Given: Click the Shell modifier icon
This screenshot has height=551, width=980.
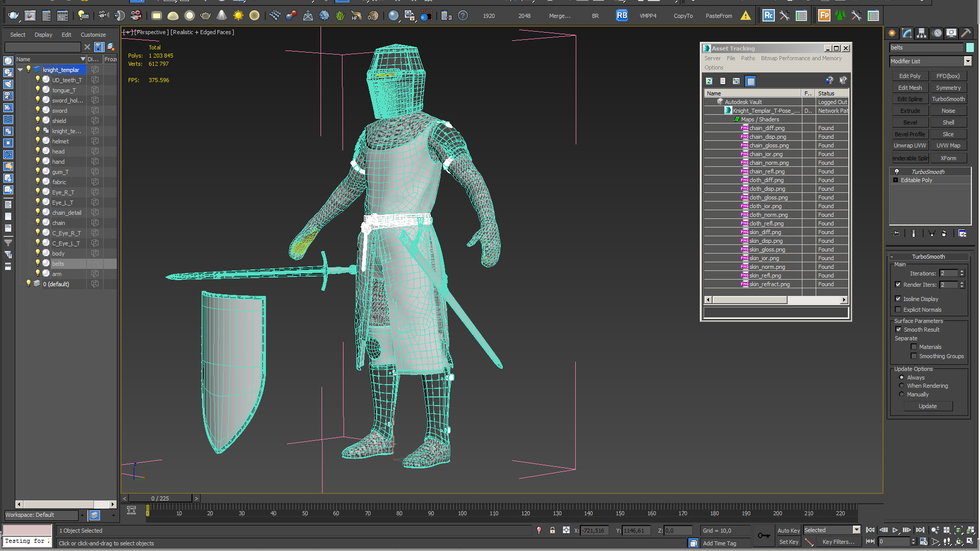Looking at the screenshot, I should [950, 122].
